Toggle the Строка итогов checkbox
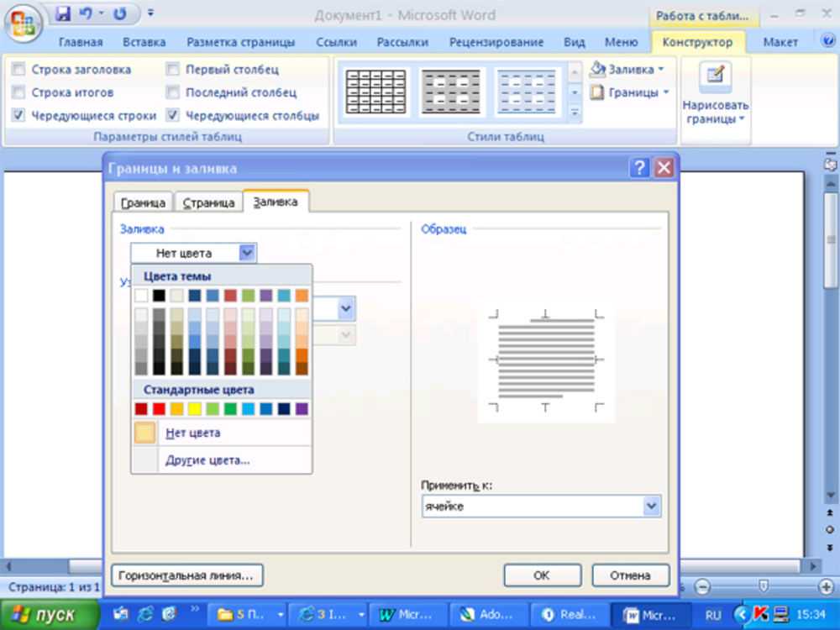Image resolution: width=840 pixels, height=630 pixels. pos(18,92)
